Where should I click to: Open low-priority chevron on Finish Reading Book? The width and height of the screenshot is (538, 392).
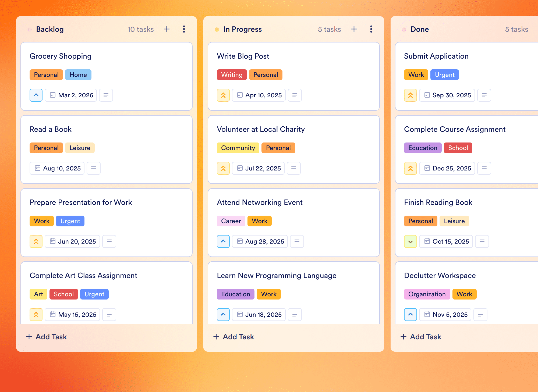(410, 241)
